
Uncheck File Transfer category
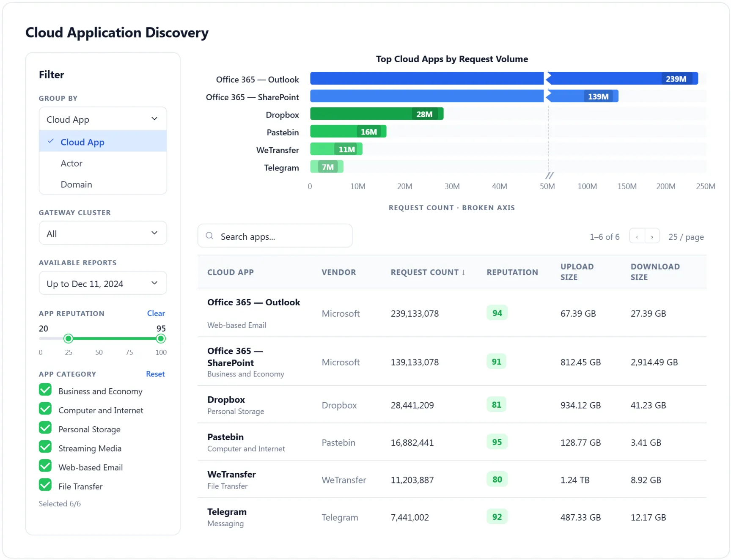coord(45,485)
